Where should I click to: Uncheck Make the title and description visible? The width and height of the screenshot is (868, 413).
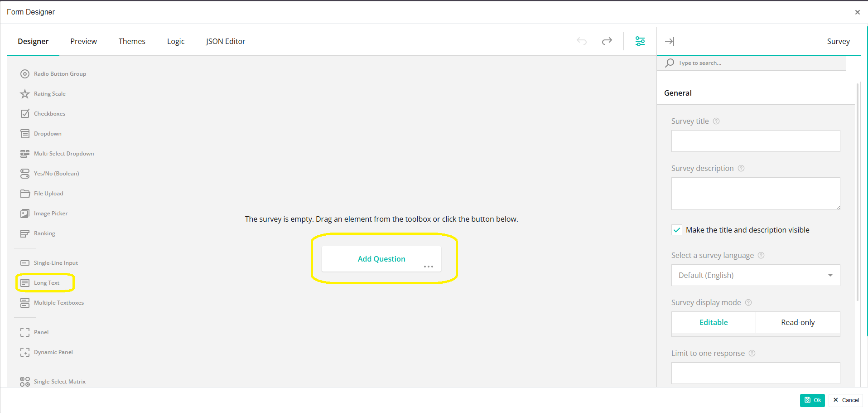pos(676,230)
